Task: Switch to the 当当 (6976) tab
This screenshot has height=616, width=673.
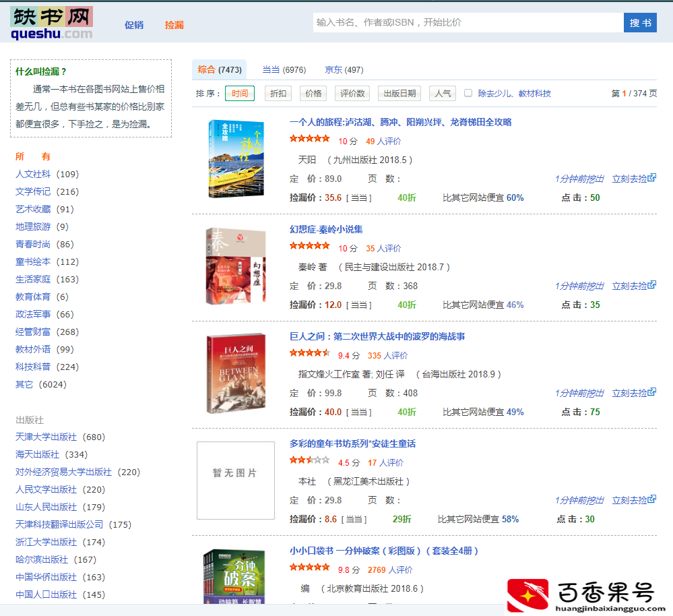Action: tap(284, 69)
